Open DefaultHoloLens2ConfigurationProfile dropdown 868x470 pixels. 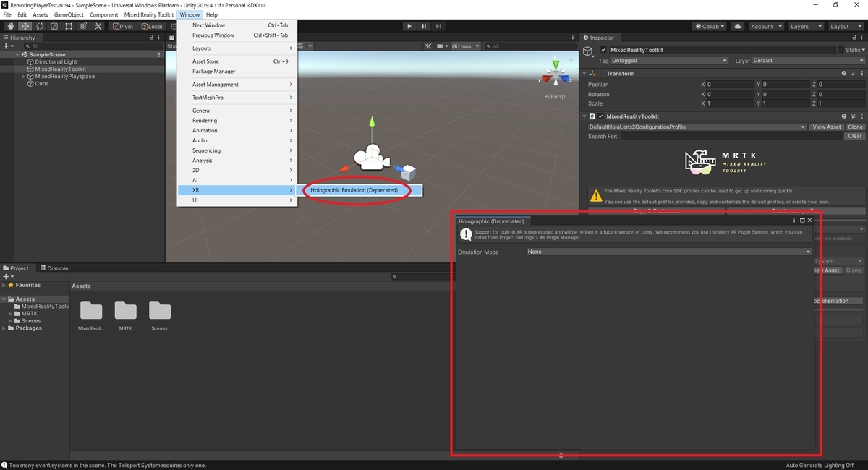[697, 127]
